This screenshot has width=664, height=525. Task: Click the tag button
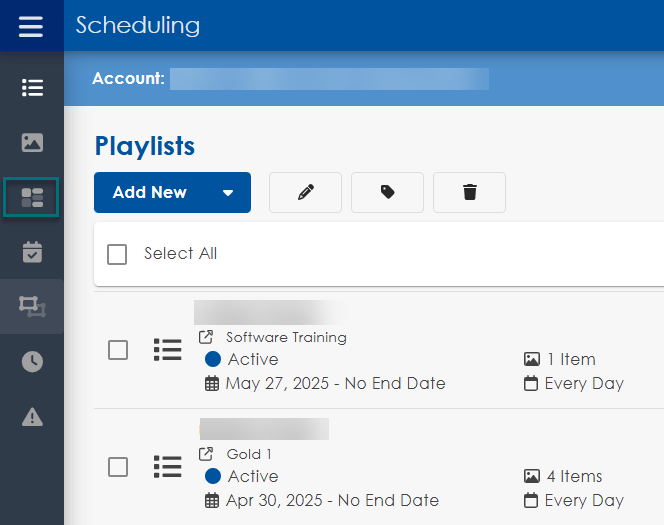click(387, 193)
